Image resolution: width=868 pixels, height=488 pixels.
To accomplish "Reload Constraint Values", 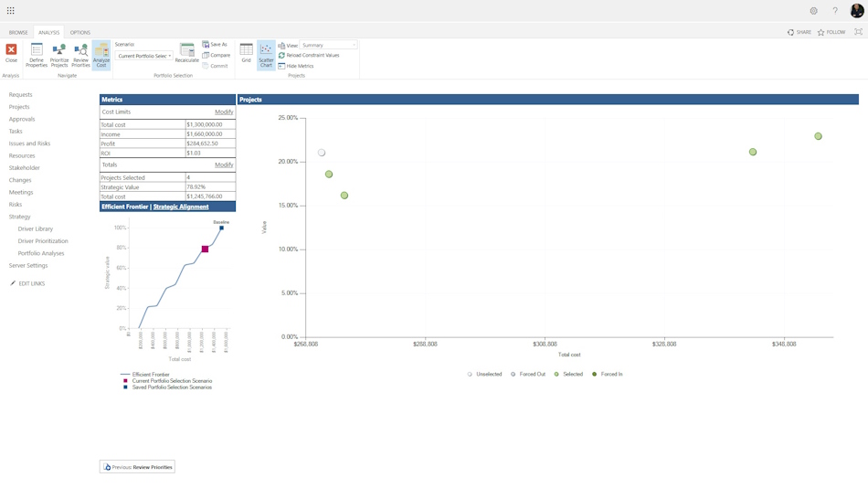I will point(309,56).
